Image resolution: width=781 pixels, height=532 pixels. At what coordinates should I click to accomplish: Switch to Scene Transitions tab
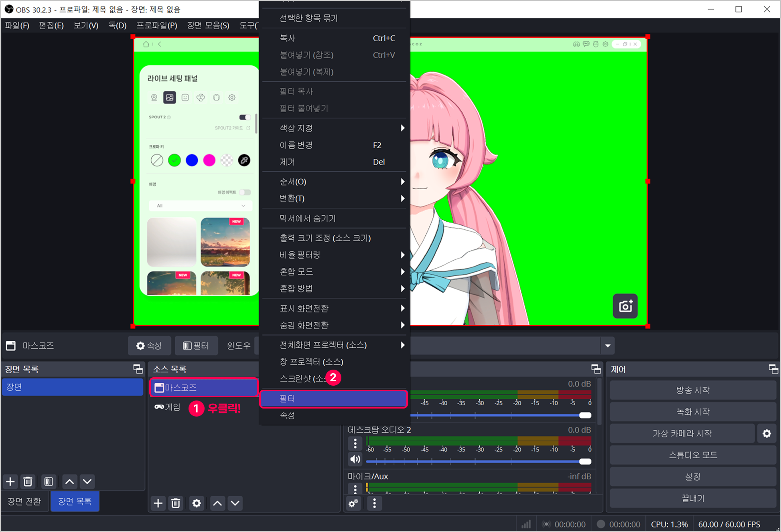[24, 501]
